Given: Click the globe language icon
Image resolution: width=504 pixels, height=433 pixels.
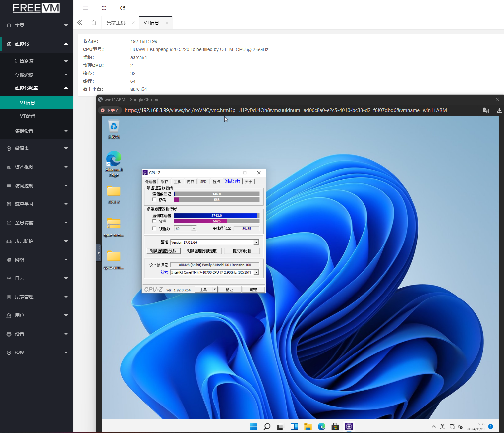Looking at the screenshot, I should [x=104, y=8].
